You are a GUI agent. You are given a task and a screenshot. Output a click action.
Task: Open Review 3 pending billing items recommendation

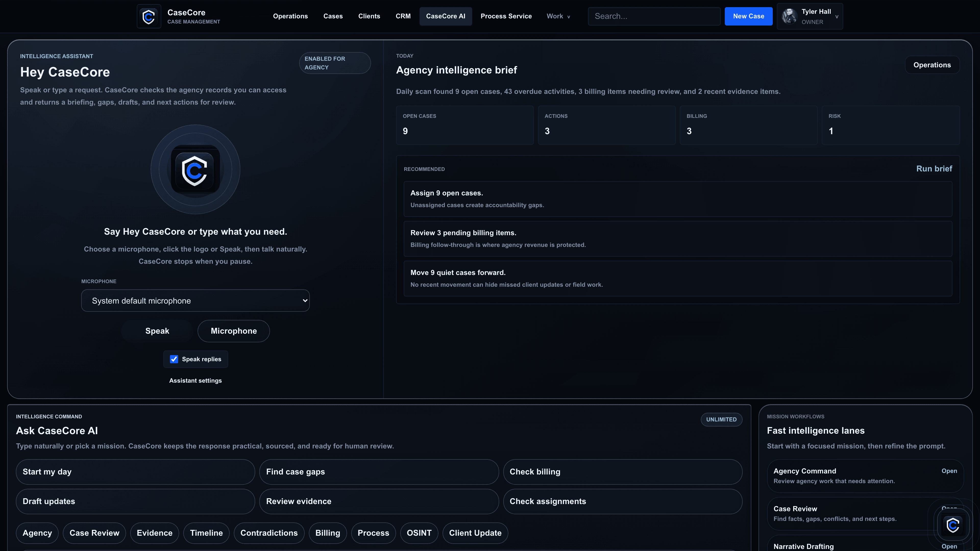(x=678, y=239)
